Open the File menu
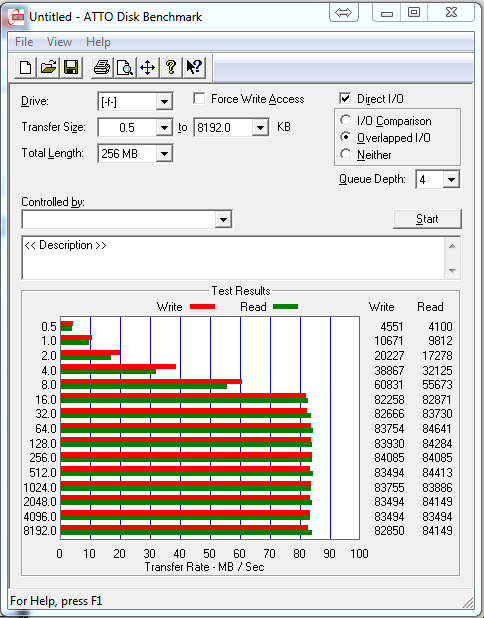 point(24,42)
